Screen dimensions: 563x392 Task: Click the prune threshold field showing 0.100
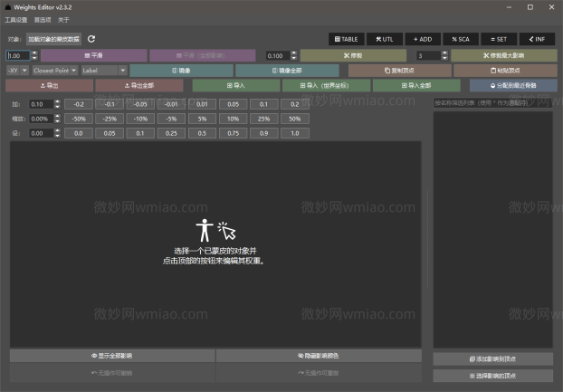278,55
